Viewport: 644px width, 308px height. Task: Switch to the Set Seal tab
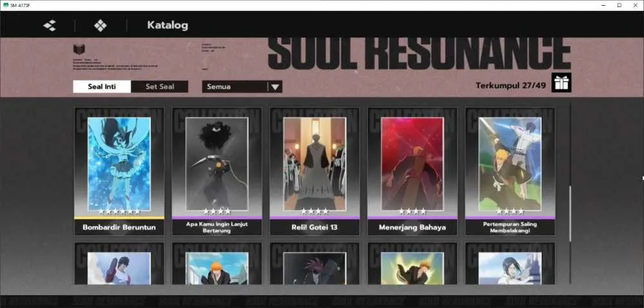pos(160,87)
